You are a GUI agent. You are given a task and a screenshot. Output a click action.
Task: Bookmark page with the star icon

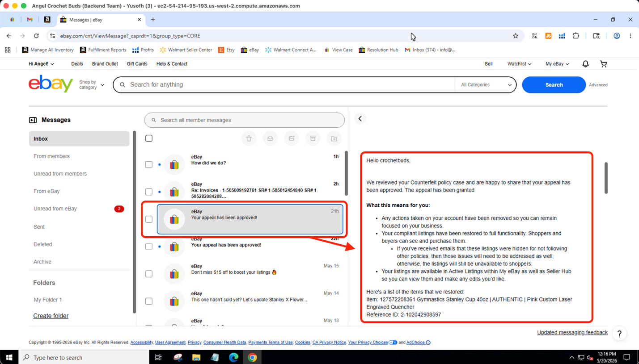click(x=515, y=36)
